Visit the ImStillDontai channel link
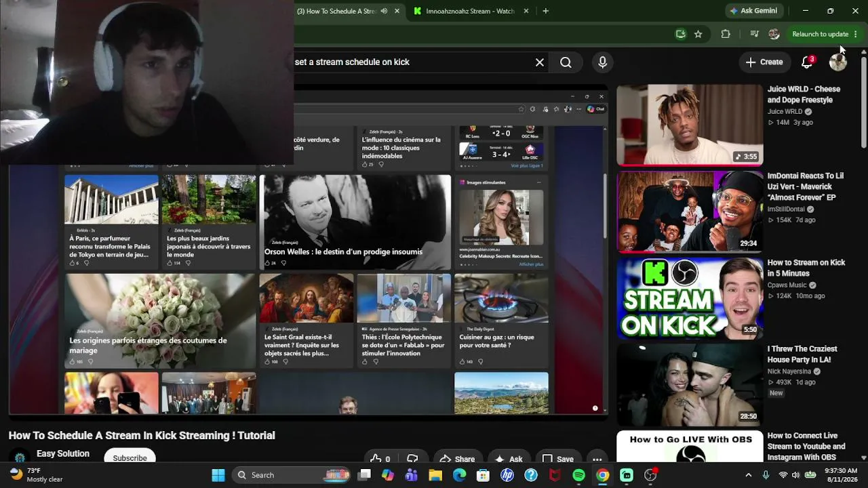 pos(786,209)
